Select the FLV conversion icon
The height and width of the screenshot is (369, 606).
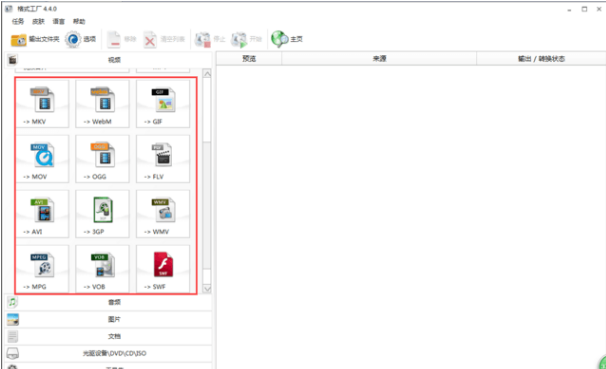coord(163,159)
